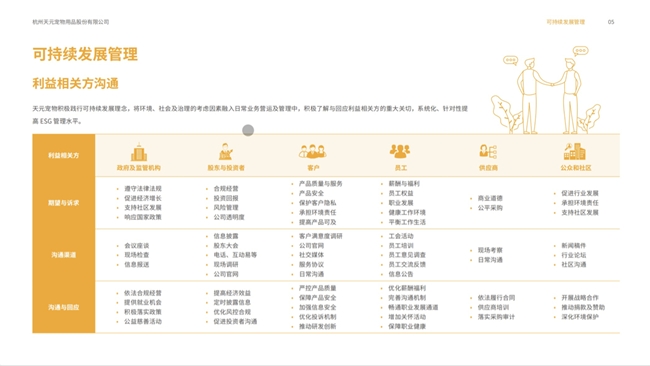
Task: Click the government building icon
Action: pos(139,152)
